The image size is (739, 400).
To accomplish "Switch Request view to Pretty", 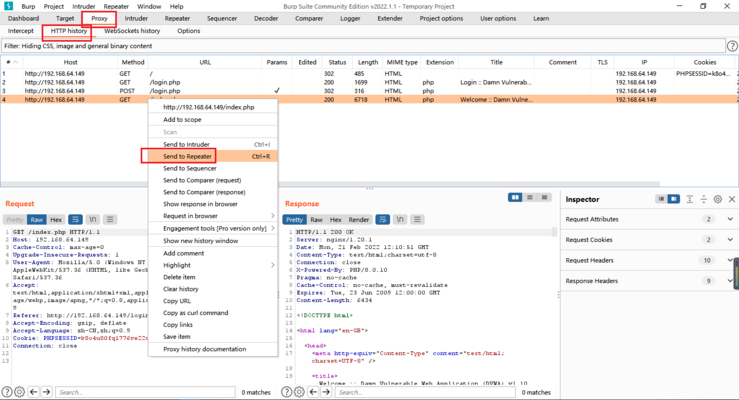I will [14, 219].
